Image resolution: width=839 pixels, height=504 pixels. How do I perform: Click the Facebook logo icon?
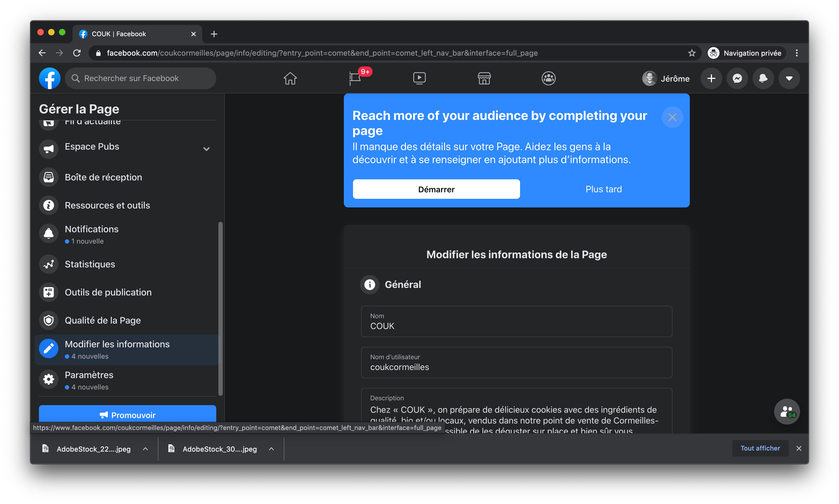pos(50,78)
